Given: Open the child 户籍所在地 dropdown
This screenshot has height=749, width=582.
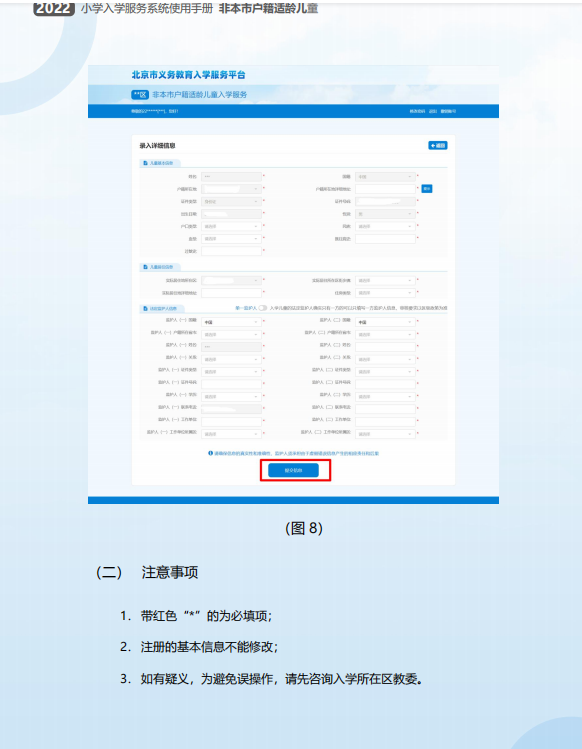Looking at the screenshot, I should [231, 189].
